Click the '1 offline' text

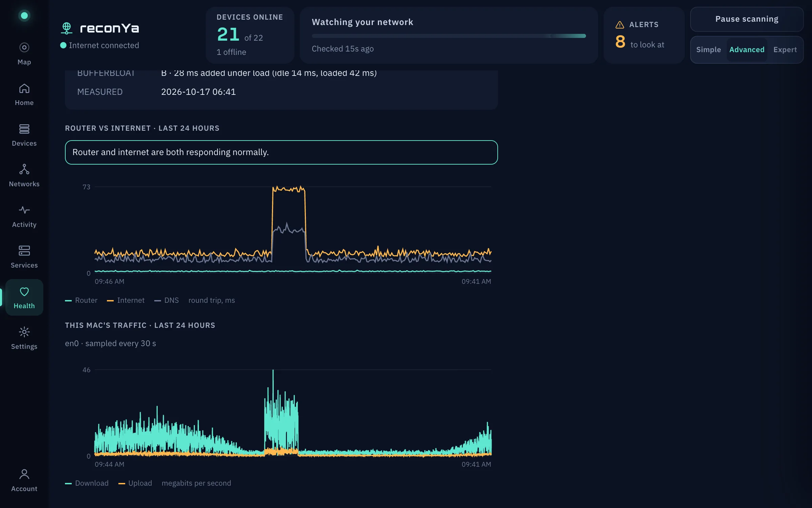click(231, 52)
